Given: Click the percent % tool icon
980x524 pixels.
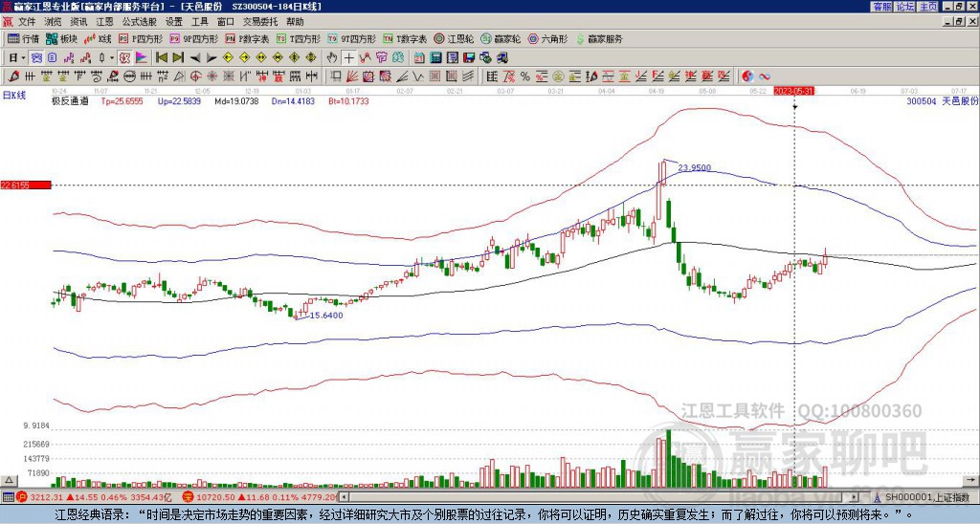Looking at the screenshot, I should [x=525, y=76].
